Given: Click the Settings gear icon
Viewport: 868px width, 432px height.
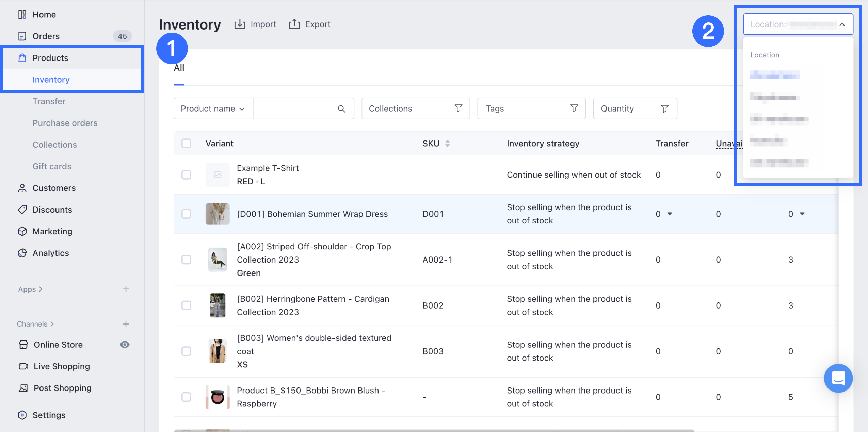Looking at the screenshot, I should click(x=22, y=415).
